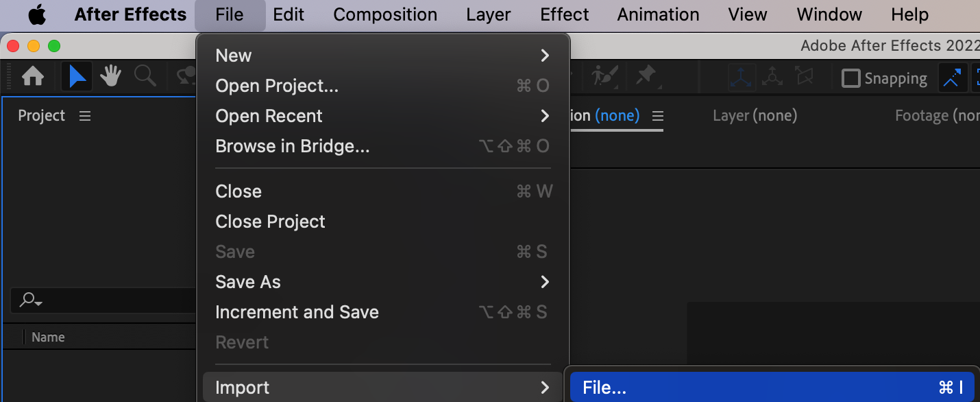Choose the View Axis mode icon
Screen dimensions: 980x402
point(804,78)
